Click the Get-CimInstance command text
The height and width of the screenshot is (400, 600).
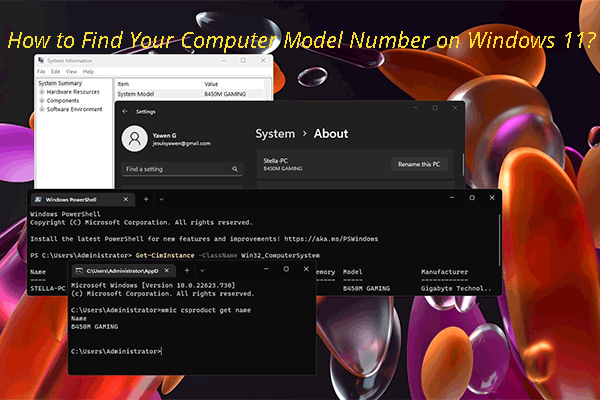(165, 255)
